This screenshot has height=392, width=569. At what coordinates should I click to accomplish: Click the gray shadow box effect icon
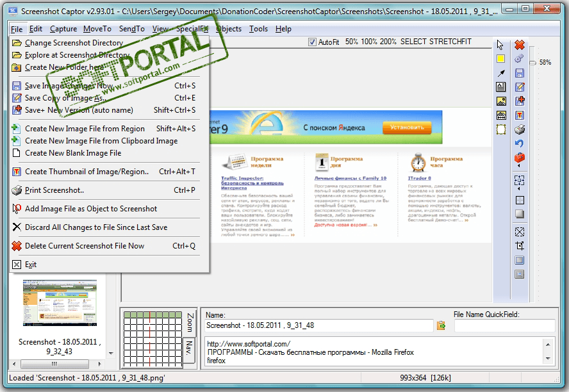(x=520, y=214)
